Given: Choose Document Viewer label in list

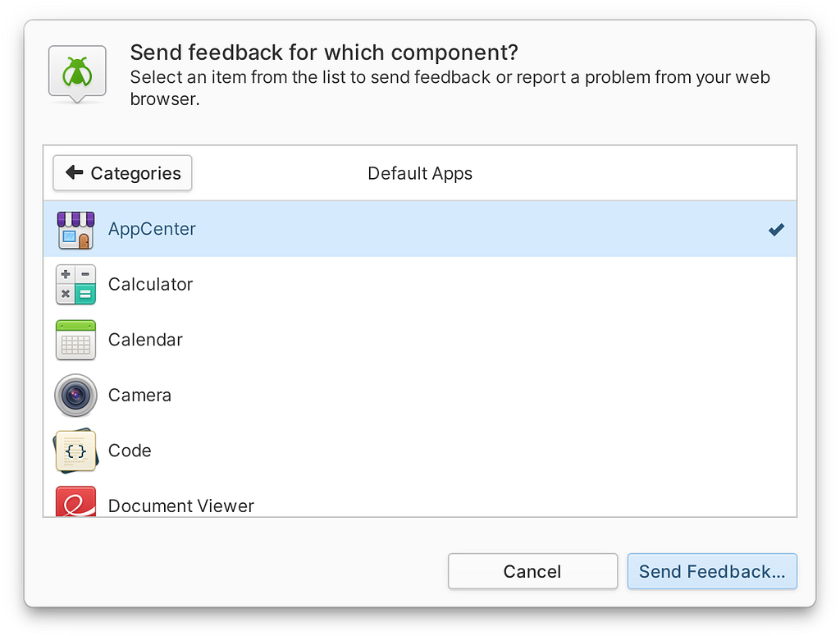Looking at the screenshot, I should (x=181, y=506).
